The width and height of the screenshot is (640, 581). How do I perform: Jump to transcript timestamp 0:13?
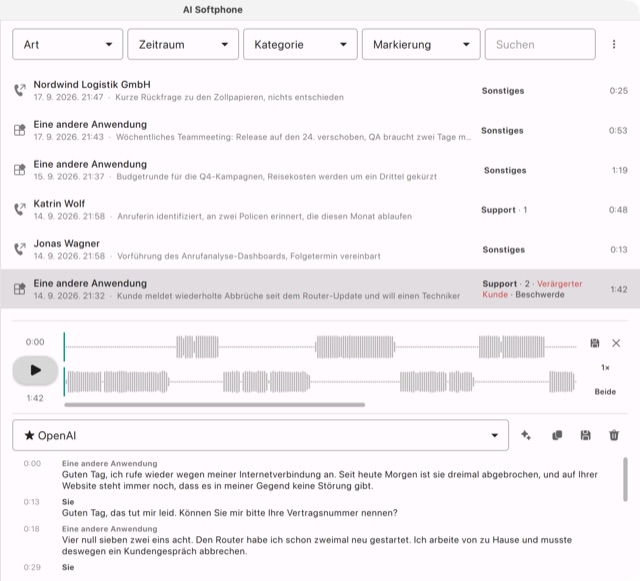pos(31,502)
